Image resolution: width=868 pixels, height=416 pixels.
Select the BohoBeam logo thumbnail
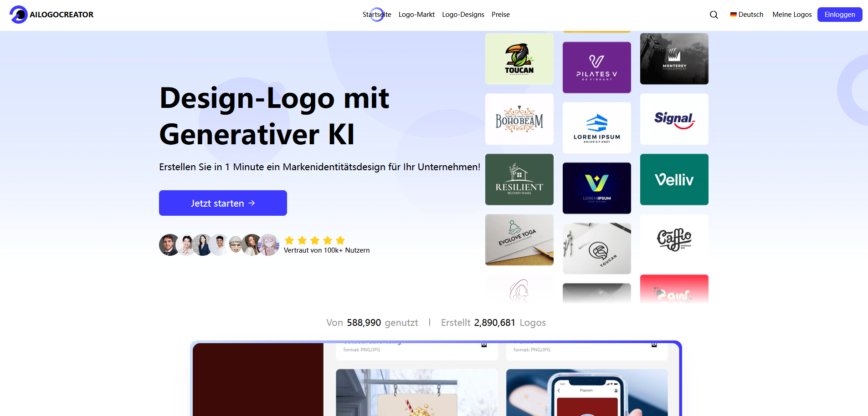pyautogui.click(x=519, y=119)
